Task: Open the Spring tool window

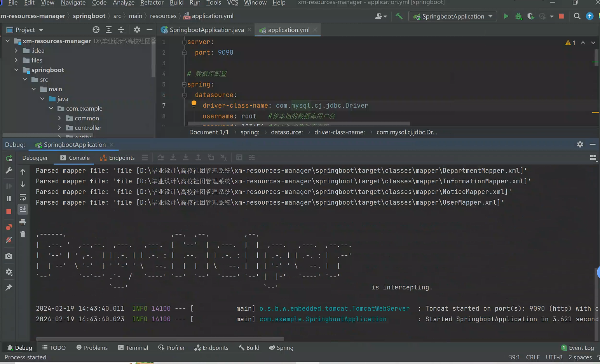Action: (x=281, y=348)
